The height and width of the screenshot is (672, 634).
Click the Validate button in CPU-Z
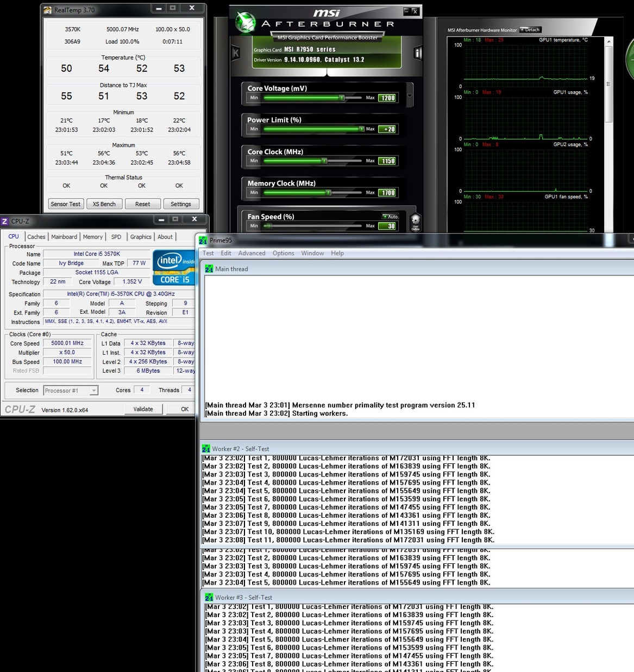(143, 409)
